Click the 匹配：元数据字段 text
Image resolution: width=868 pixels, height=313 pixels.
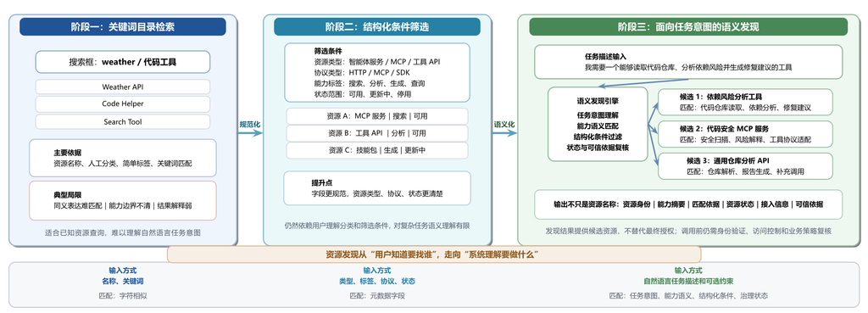tap(377, 296)
